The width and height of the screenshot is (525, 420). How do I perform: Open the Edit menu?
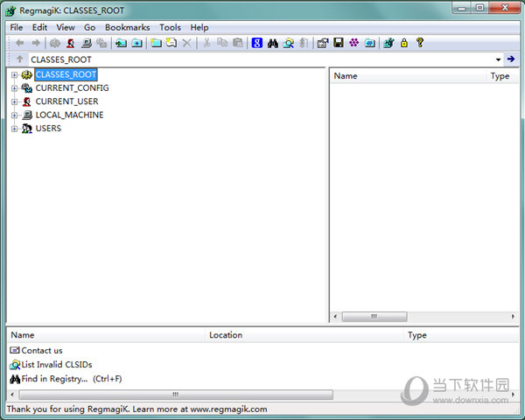[39, 27]
